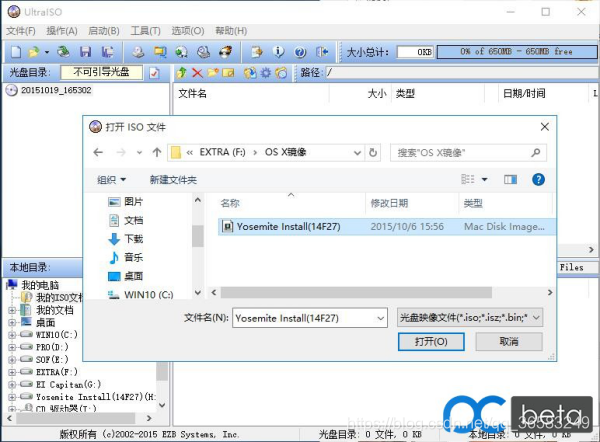
Task: Click the Up folder icon in disc toolbar
Action: click(x=181, y=72)
